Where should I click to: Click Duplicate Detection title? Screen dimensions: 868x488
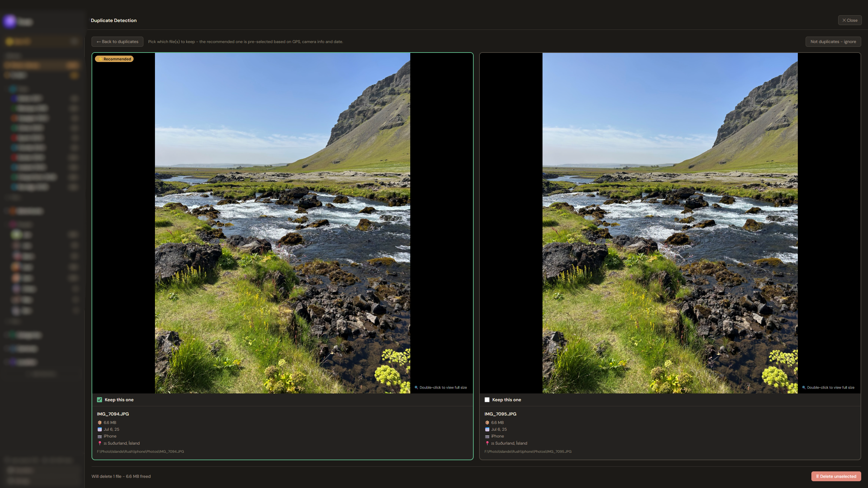[114, 20]
